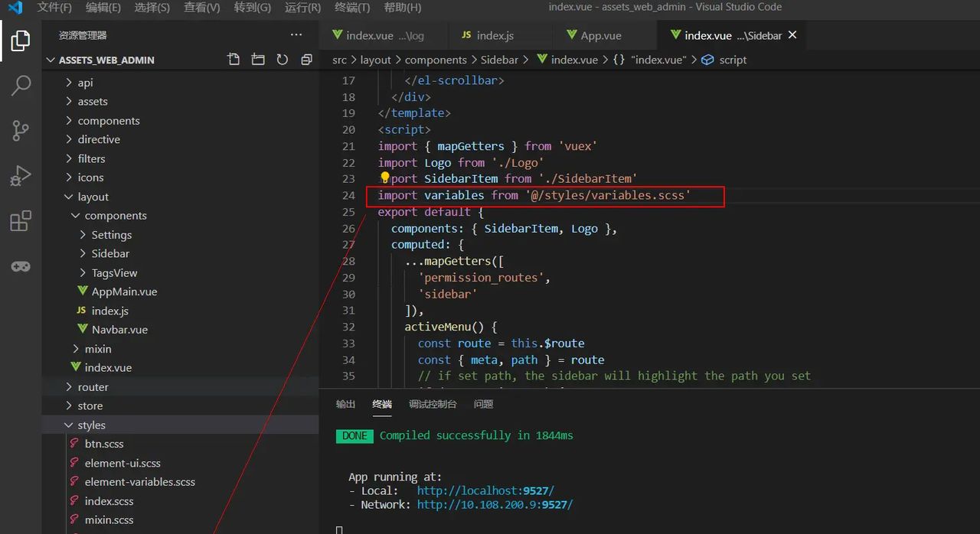Collapse the layout folder
Viewport: 980px width, 534px height.
click(93, 197)
